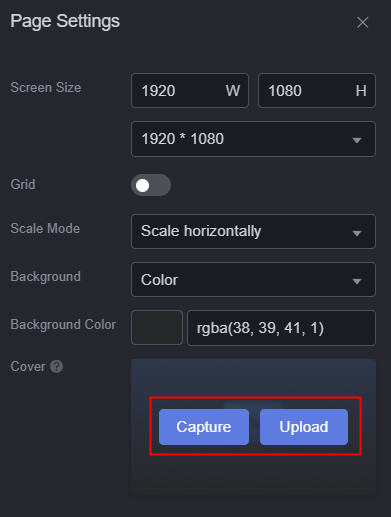Click the rgba(38, 39, 41, 1) input field
391x517 pixels.
click(x=281, y=328)
